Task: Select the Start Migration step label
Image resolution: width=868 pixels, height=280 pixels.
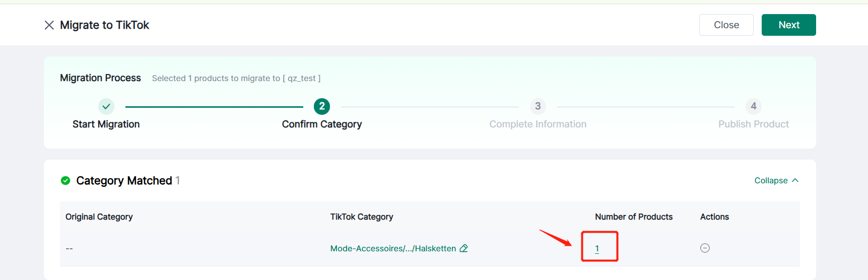Action: click(106, 124)
